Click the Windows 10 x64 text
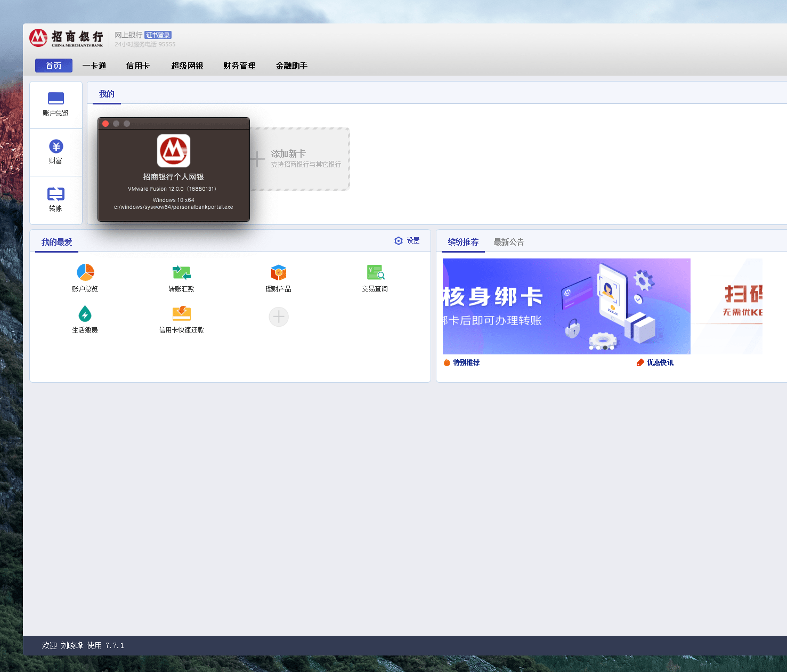The image size is (787, 672). [x=174, y=200]
